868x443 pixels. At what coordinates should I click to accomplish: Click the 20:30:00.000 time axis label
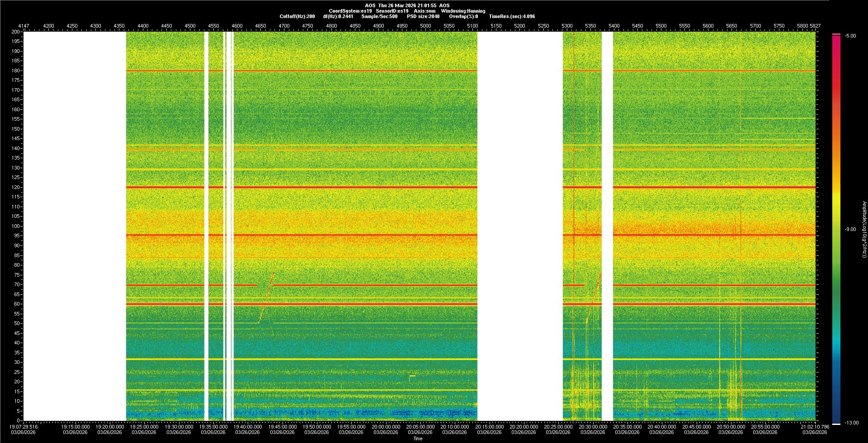pos(593,427)
